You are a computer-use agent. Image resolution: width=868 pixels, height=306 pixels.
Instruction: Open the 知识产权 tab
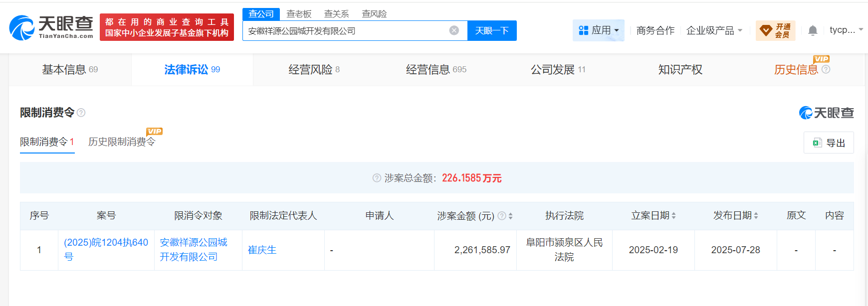[x=680, y=69]
